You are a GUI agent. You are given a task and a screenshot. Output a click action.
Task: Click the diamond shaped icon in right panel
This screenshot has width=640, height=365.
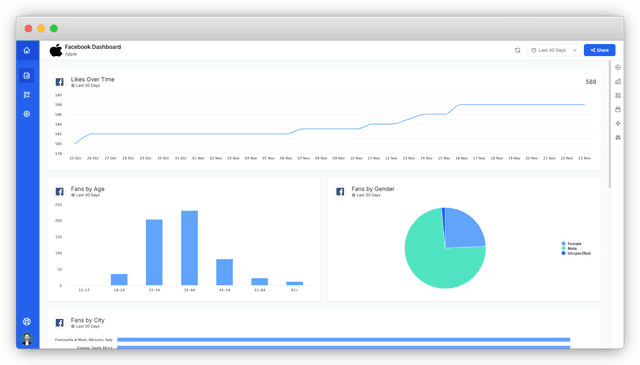pos(618,123)
